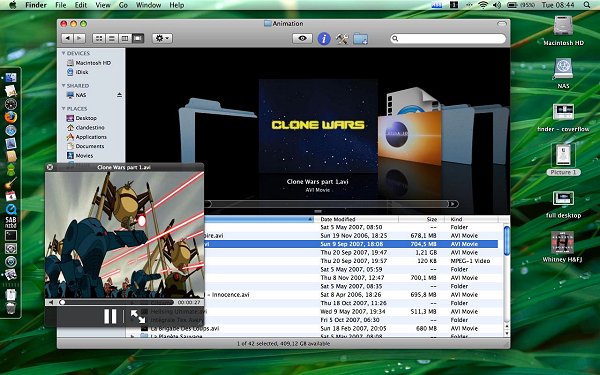Open the File menu

point(61,5)
